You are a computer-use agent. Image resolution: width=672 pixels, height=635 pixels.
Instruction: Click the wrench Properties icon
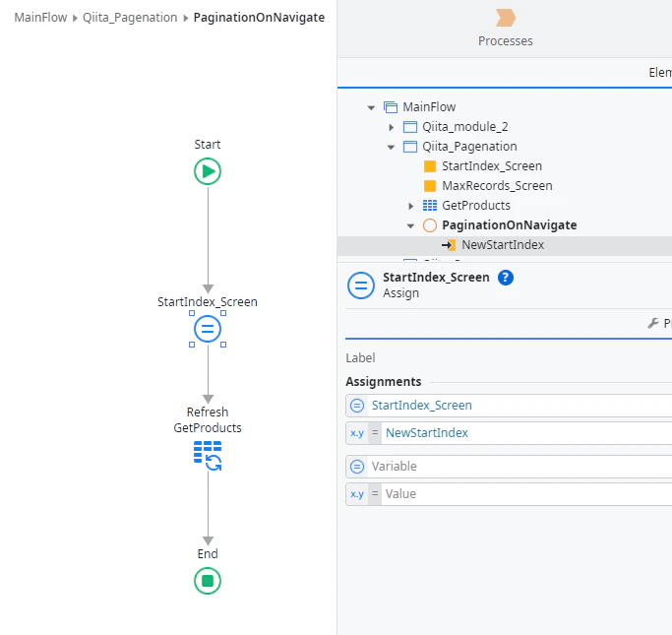[653, 323]
